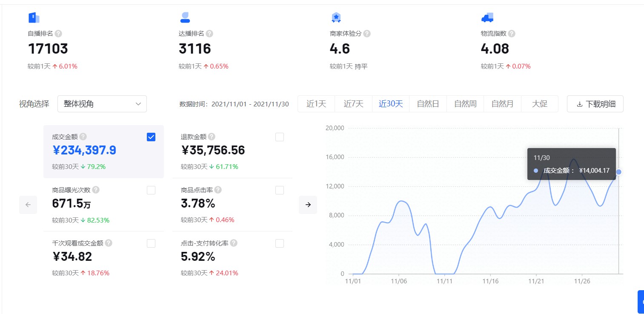Click the 自播排名 store icon
The image size is (644, 314).
34,17
